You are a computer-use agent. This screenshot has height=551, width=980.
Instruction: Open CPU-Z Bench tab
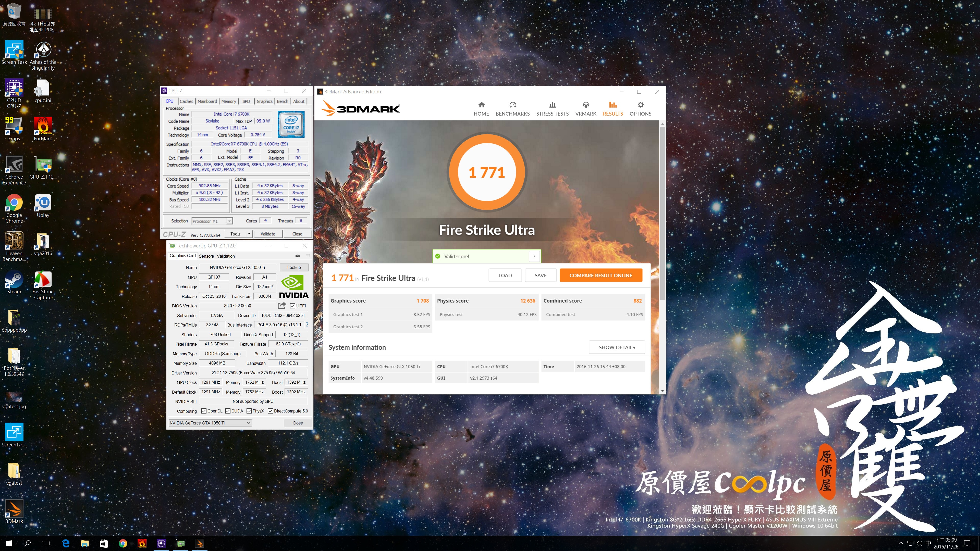[282, 102]
